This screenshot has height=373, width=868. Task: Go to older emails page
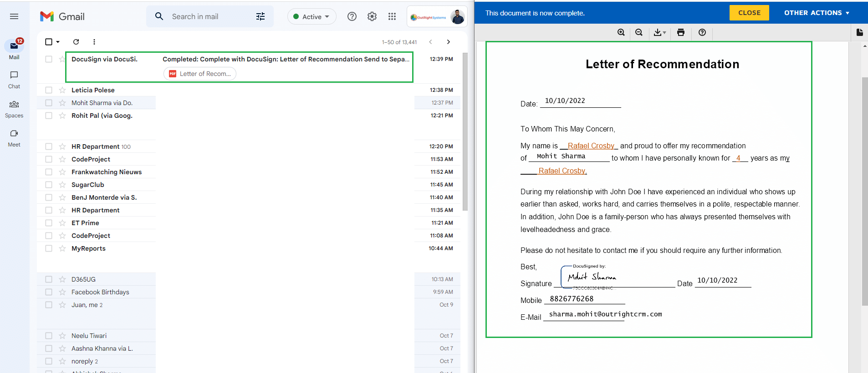(449, 42)
